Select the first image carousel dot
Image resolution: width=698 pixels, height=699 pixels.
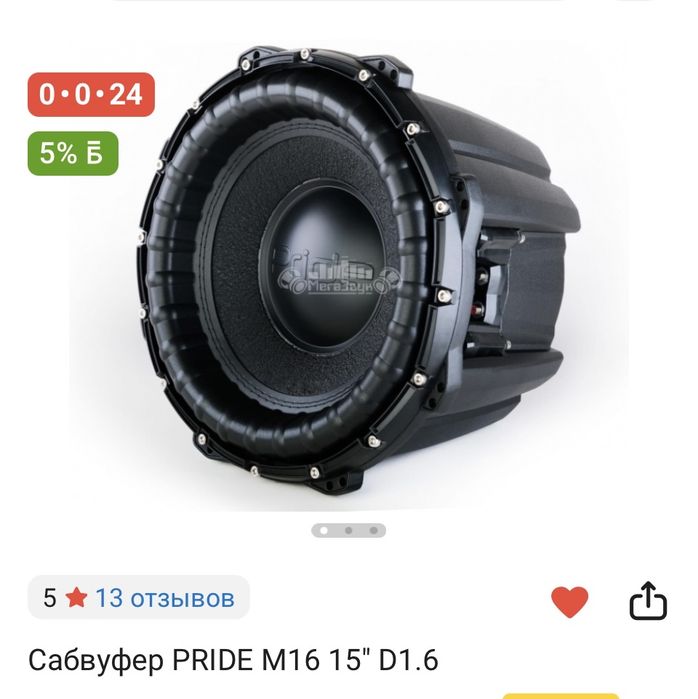(x=324, y=530)
